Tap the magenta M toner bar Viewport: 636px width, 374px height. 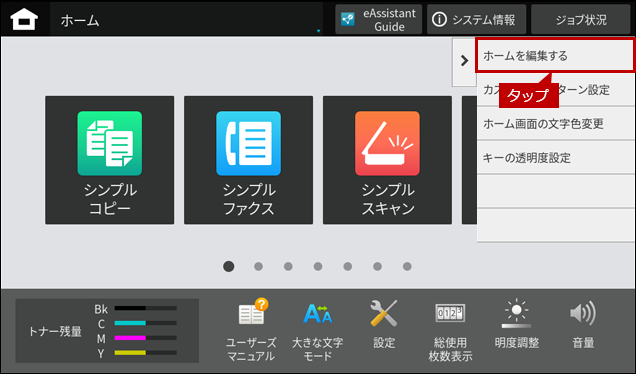146,337
